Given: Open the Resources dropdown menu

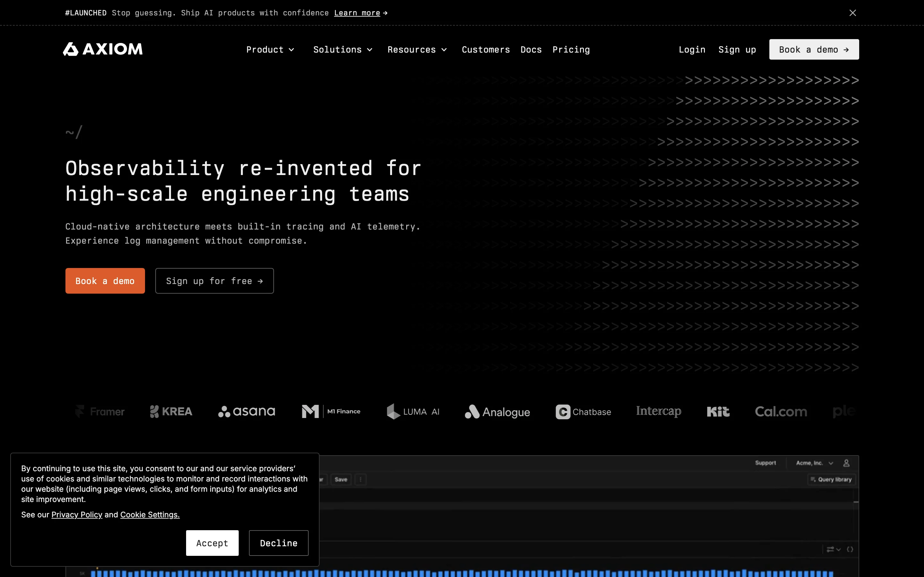Looking at the screenshot, I should coord(417,50).
